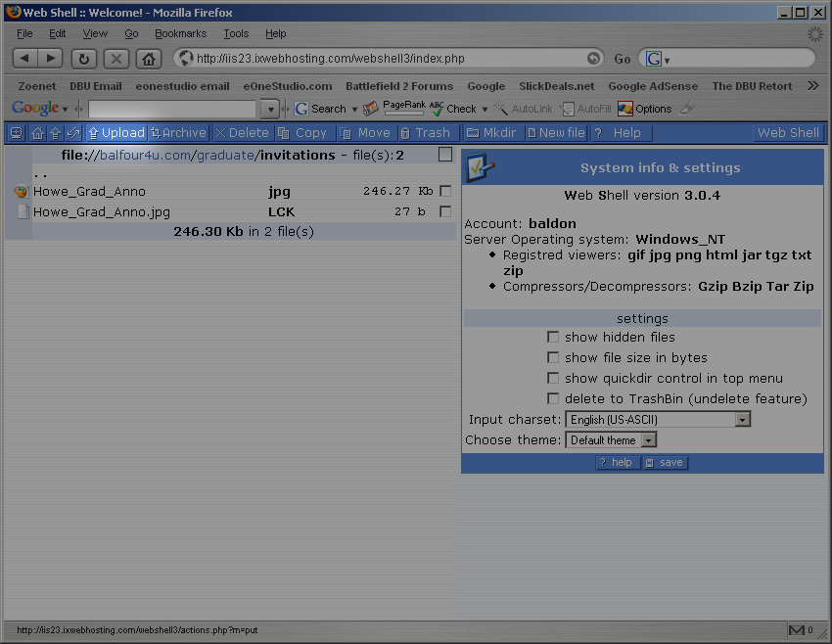Click the save settings button
Viewport: 832px width, 644px height.
coord(665,463)
